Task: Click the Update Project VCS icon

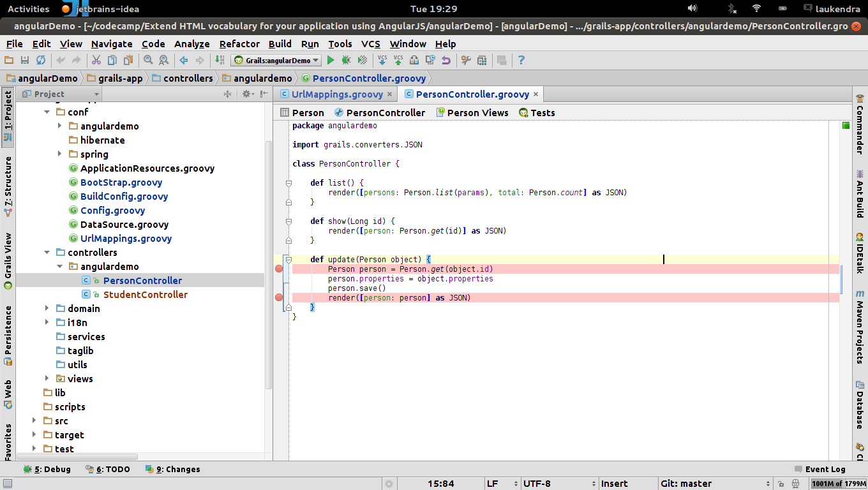Action: pyautogui.click(x=382, y=60)
